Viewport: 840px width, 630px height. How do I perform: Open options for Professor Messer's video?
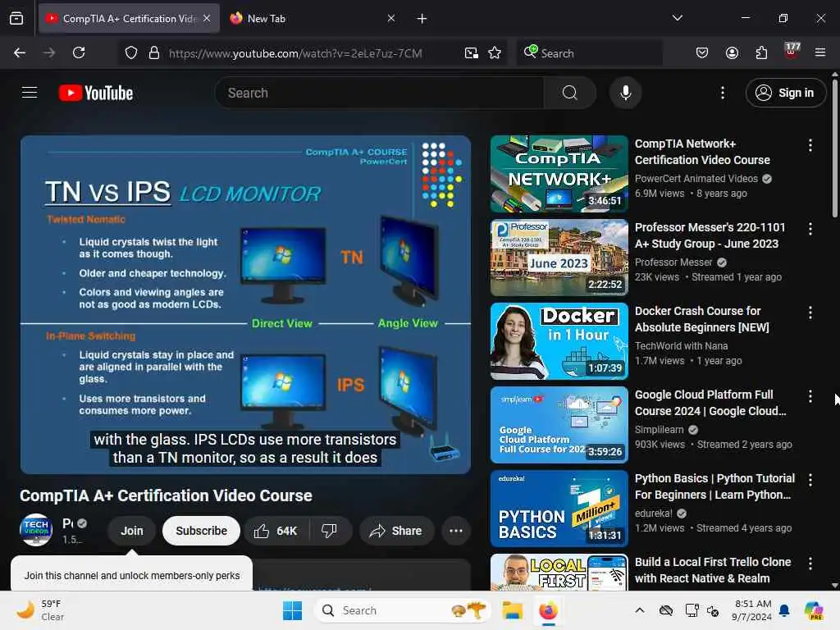[x=810, y=229]
